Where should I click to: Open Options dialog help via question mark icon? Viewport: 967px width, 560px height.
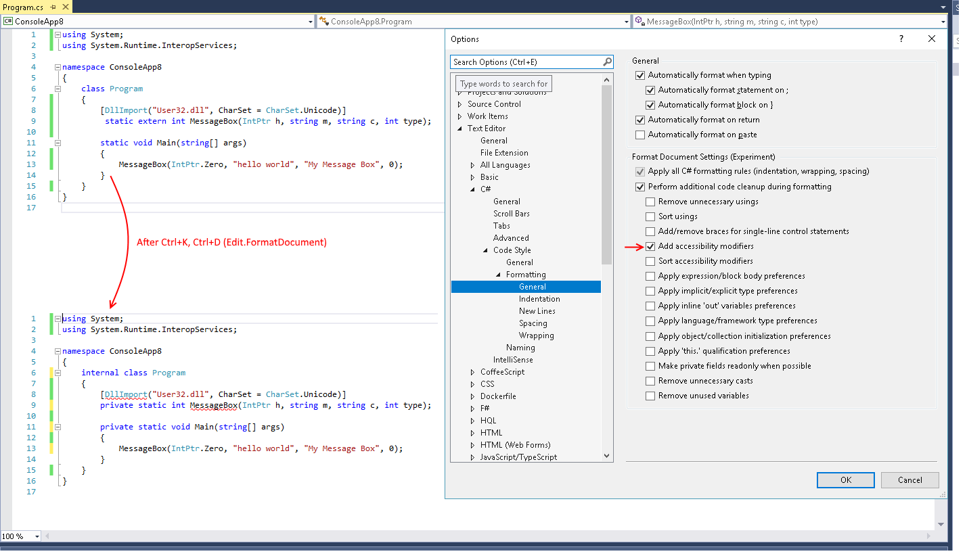click(x=901, y=39)
